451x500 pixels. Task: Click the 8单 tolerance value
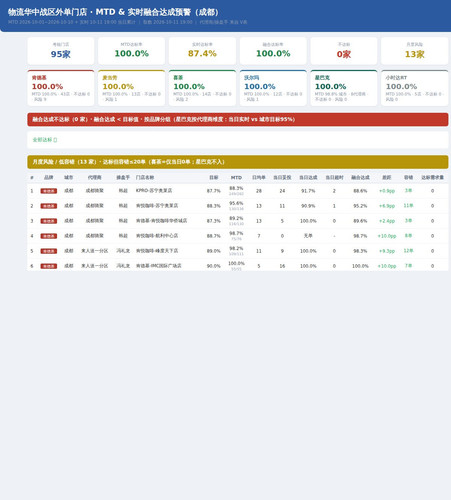(408, 236)
